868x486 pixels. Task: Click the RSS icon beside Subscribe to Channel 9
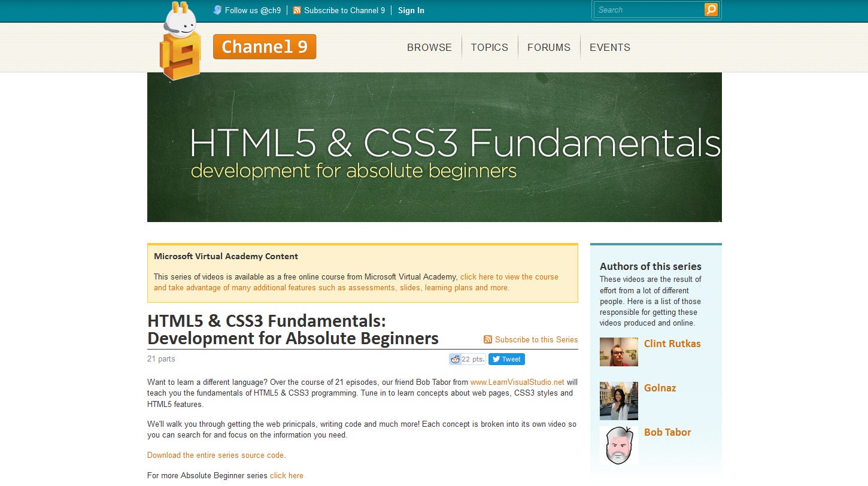click(x=297, y=10)
